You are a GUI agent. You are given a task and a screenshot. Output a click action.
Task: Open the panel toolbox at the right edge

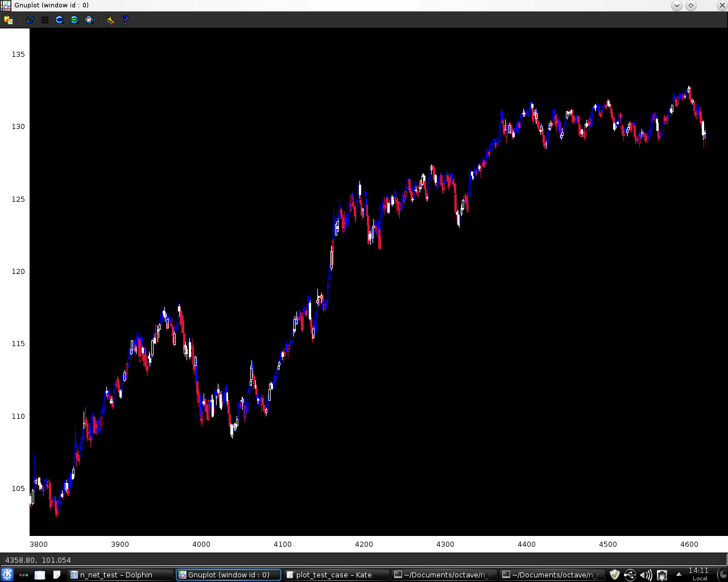(722, 575)
